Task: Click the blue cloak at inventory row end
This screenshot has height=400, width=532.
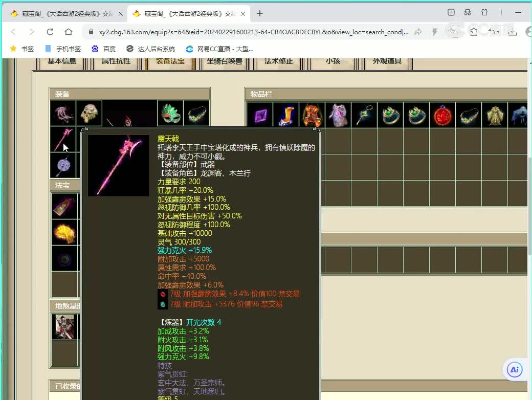Action: (x=518, y=116)
